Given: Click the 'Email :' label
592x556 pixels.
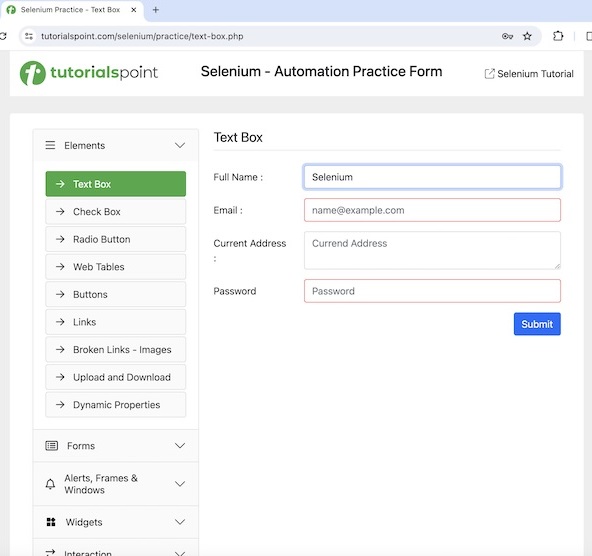Looking at the screenshot, I should coord(228,210).
